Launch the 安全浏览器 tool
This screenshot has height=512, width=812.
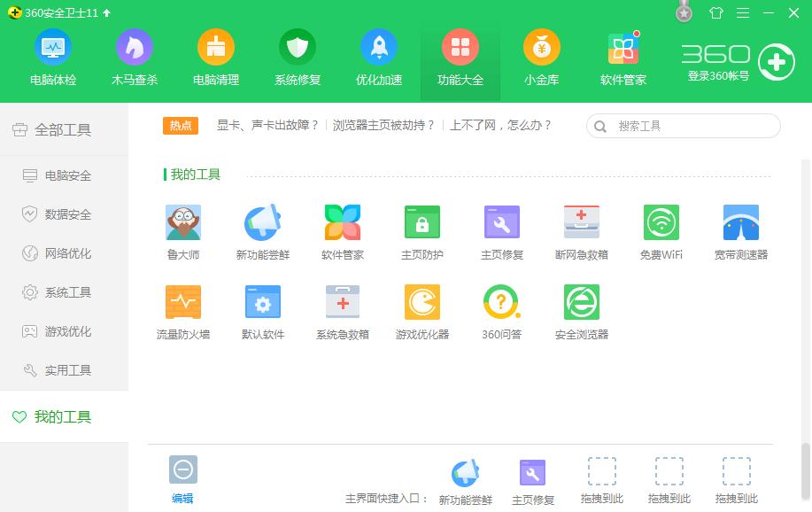(582, 312)
